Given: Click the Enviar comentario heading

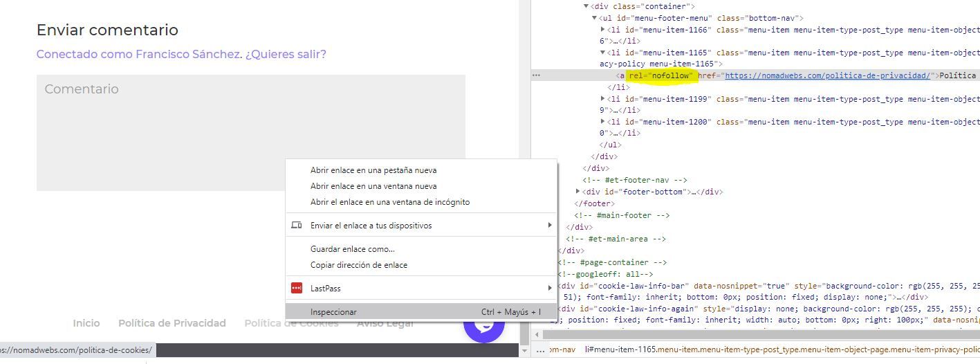Looking at the screenshot, I should coord(107,30).
